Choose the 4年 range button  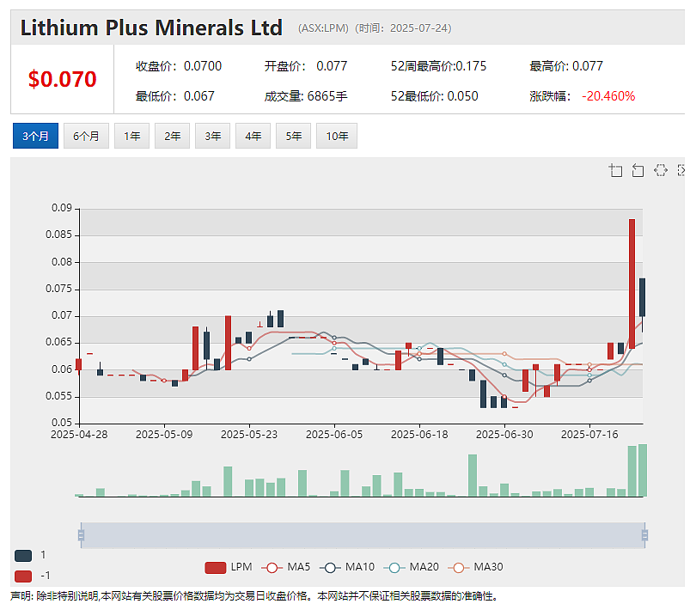tap(253, 136)
